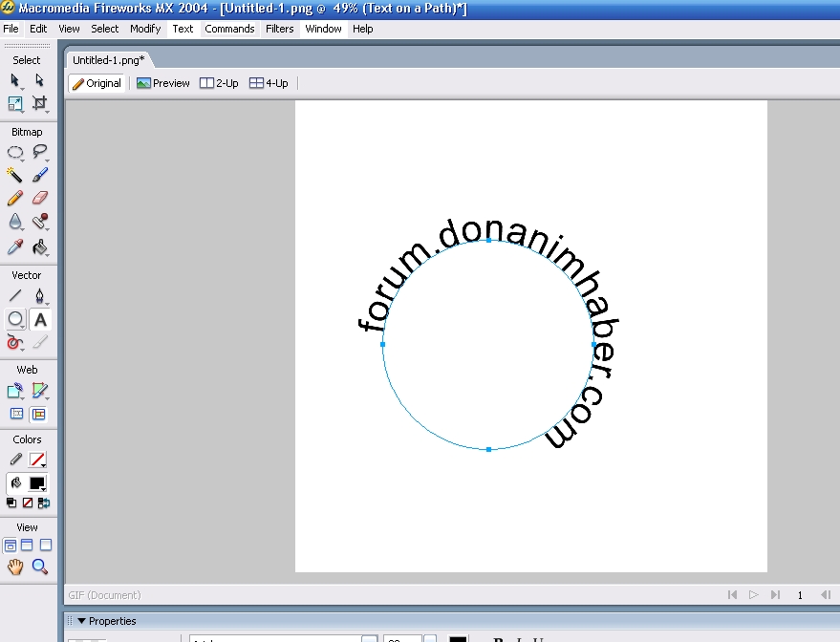
Task: Select the Line tool
Action: [x=15, y=295]
